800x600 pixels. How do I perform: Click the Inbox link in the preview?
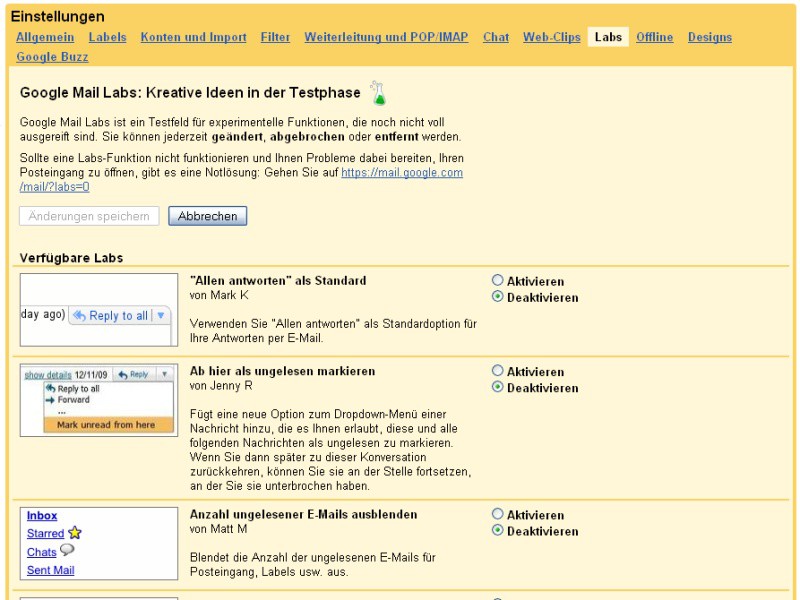[42, 516]
